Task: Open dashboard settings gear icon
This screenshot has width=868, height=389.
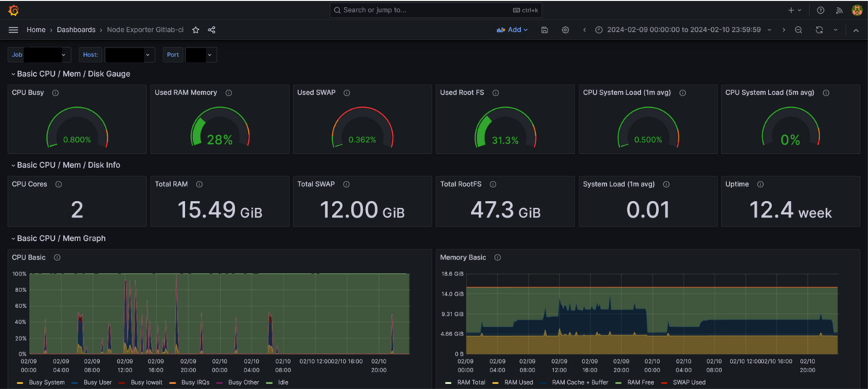Action: 566,30
